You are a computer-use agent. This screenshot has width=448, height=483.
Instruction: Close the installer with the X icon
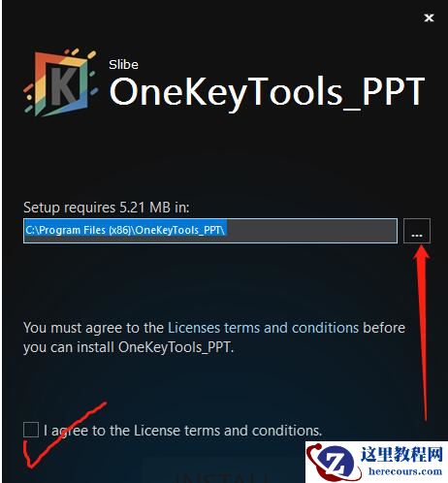429,17
